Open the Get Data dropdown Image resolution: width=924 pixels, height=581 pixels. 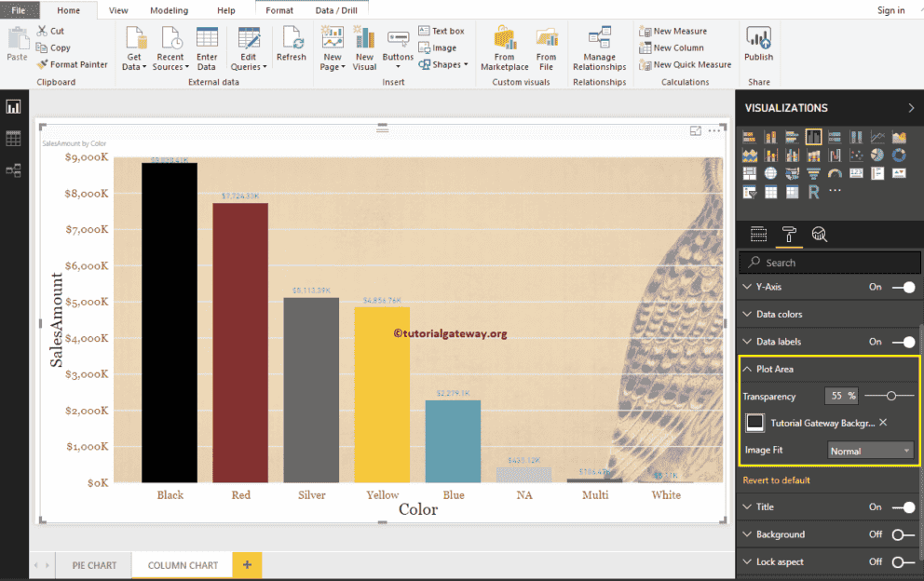tap(134, 48)
